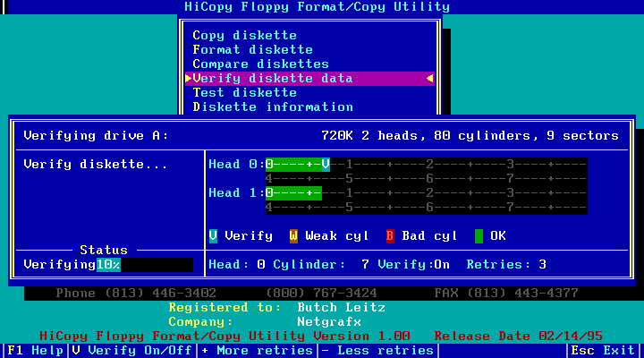The image size is (644, 358).
Task: Click the V marker on the Head 0 track
Action: coord(326,165)
